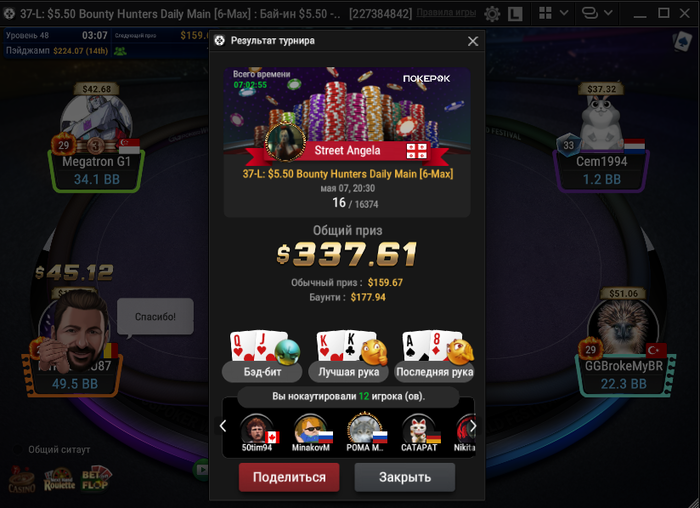The image size is (700, 508).
Task: Expand the dropdown arrow beside grid icon
Action: click(x=564, y=13)
